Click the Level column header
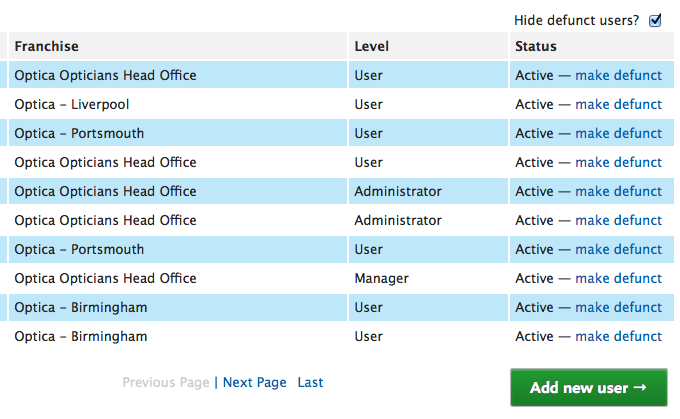This screenshot has width=680, height=419. [x=371, y=46]
